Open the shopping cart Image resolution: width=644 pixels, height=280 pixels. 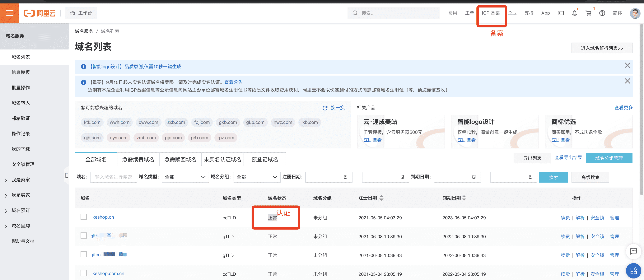coord(588,13)
